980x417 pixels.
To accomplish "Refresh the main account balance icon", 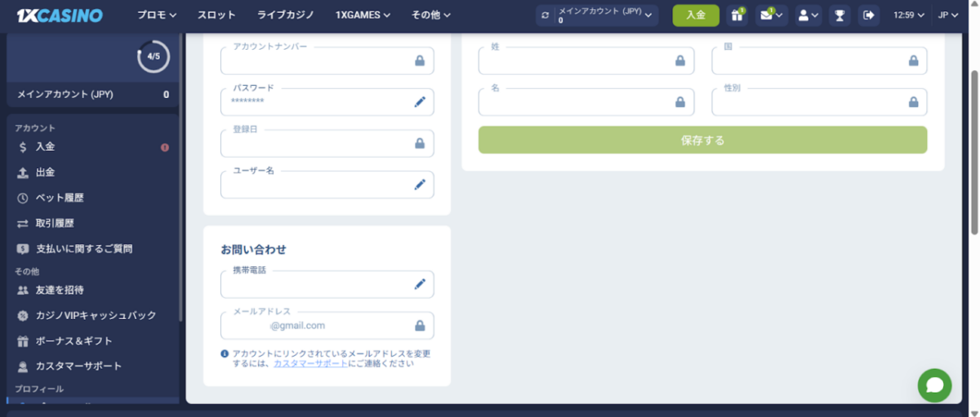I will 546,15.
